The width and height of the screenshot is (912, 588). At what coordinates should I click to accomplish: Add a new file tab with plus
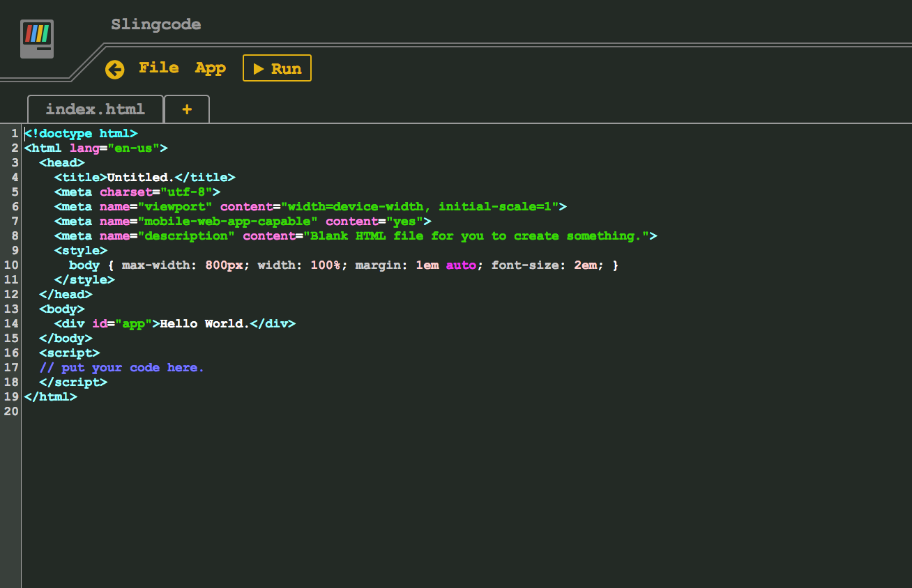pos(187,109)
